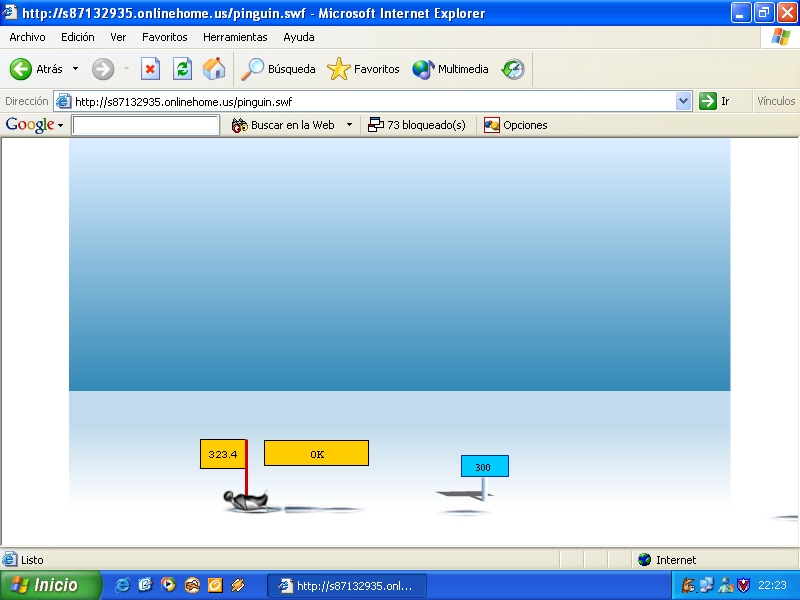Click the IE page icon in title bar

10,12
